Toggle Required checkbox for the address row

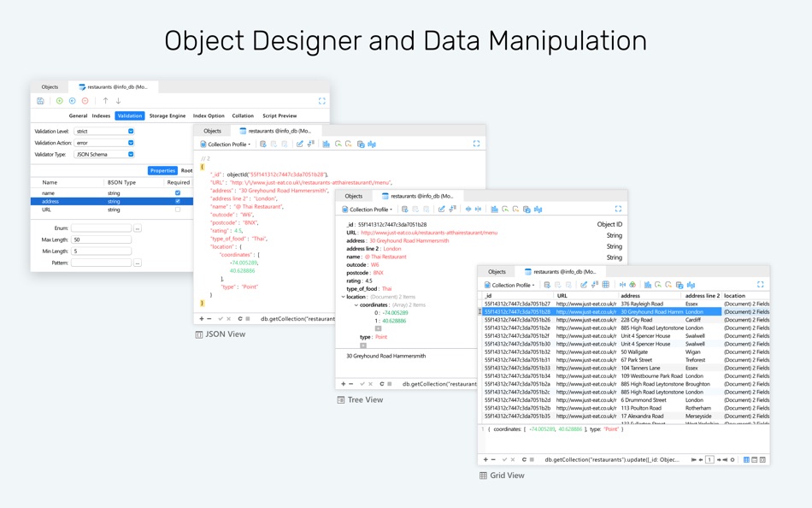click(x=178, y=201)
